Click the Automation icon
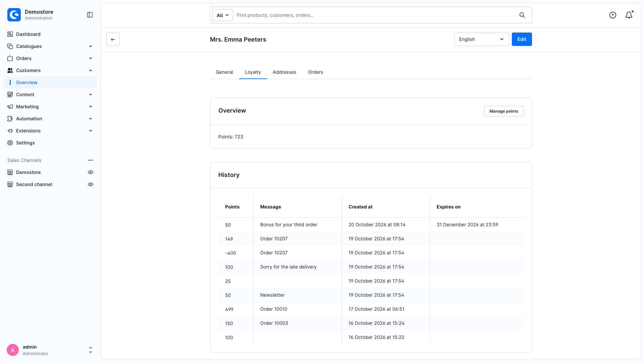Image resolution: width=644 pixels, height=362 pixels. pyautogui.click(x=10, y=119)
